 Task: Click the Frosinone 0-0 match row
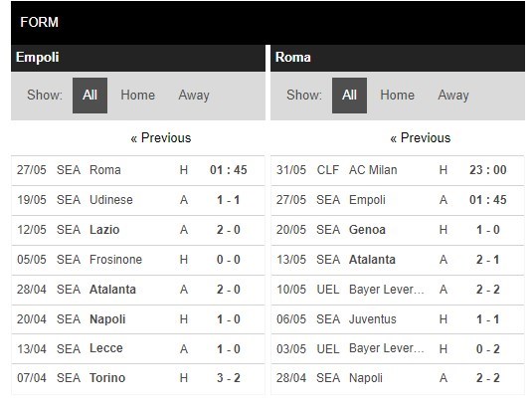click(x=138, y=260)
